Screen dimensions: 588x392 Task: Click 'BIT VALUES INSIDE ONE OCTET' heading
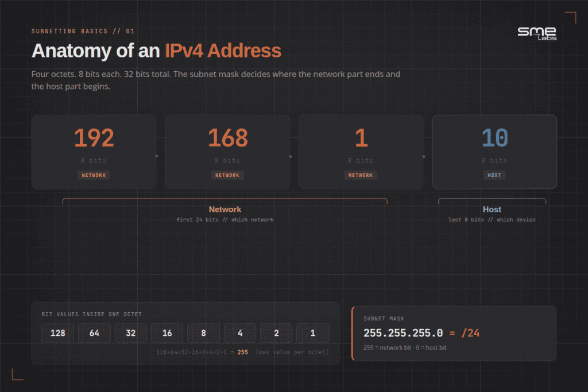[x=92, y=314]
